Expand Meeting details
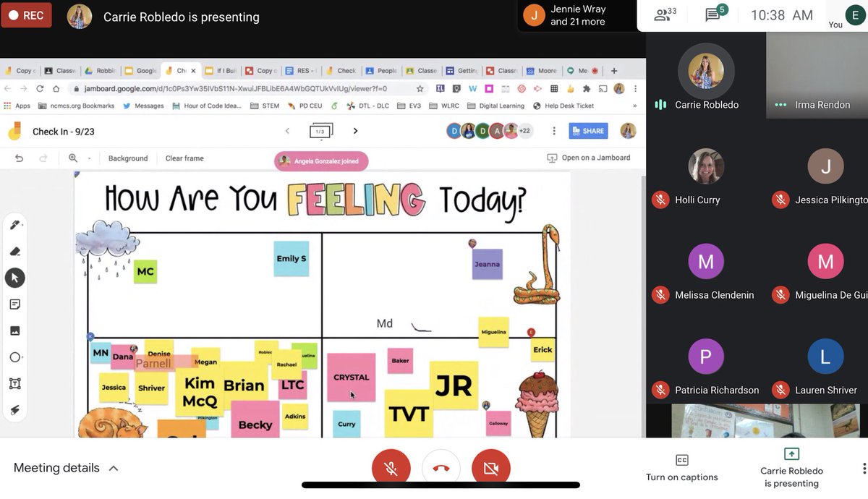The height and width of the screenshot is (499, 868). click(66, 468)
